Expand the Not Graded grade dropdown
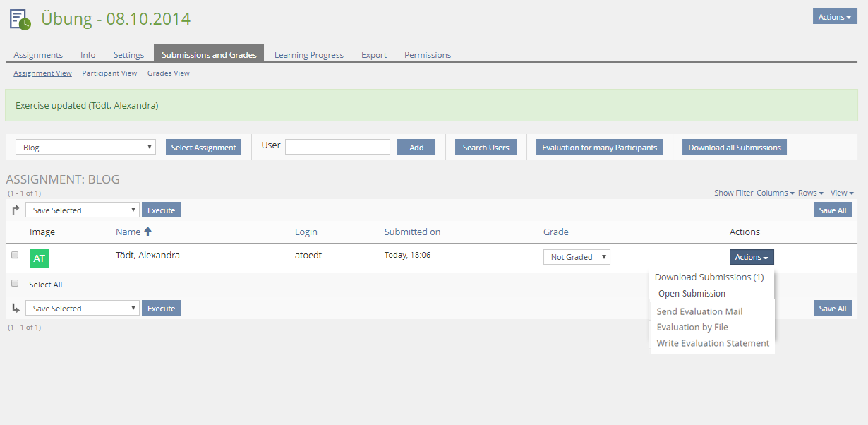This screenshot has width=868, height=425. click(576, 257)
